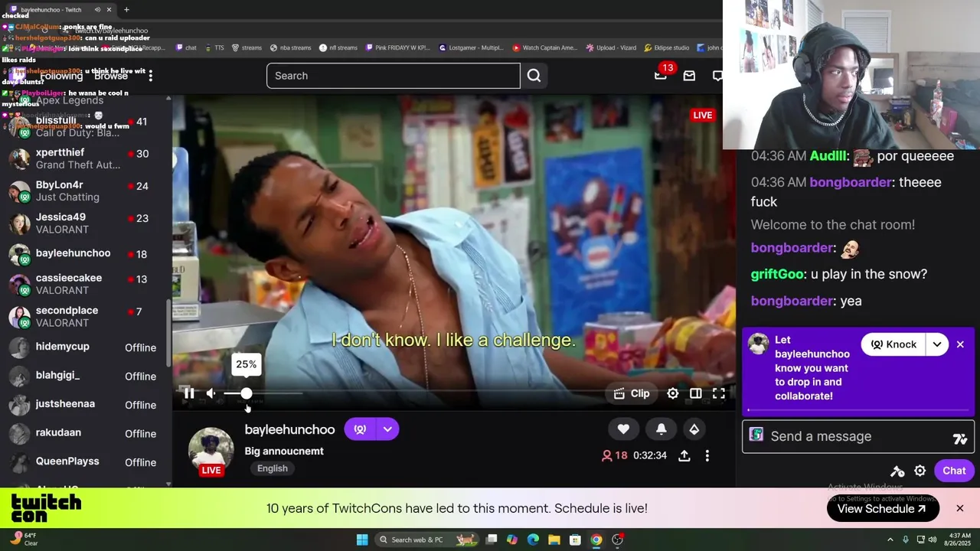Go to the Following tab
The width and height of the screenshot is (980, 551).
[x=61, y=76]
